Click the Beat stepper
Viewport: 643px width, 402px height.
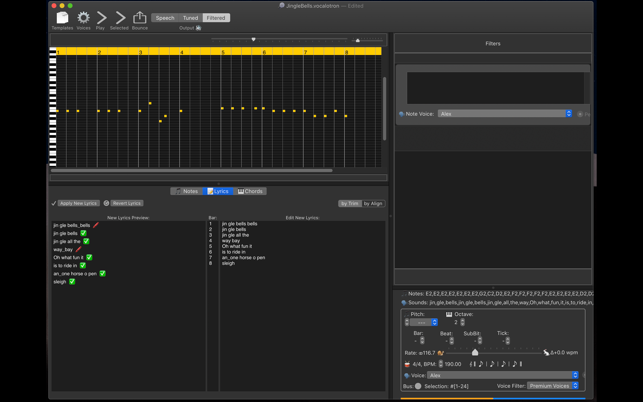(x=451, y=341)
